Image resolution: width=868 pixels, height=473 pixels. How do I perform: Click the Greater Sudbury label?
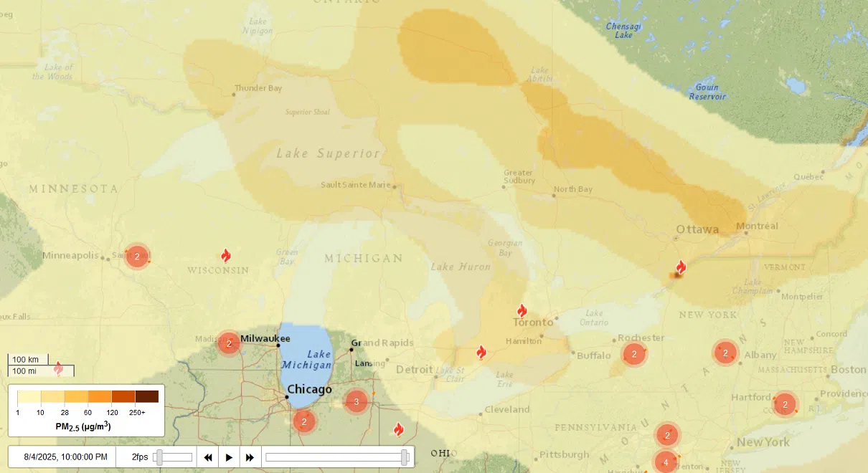pos(519,176)
